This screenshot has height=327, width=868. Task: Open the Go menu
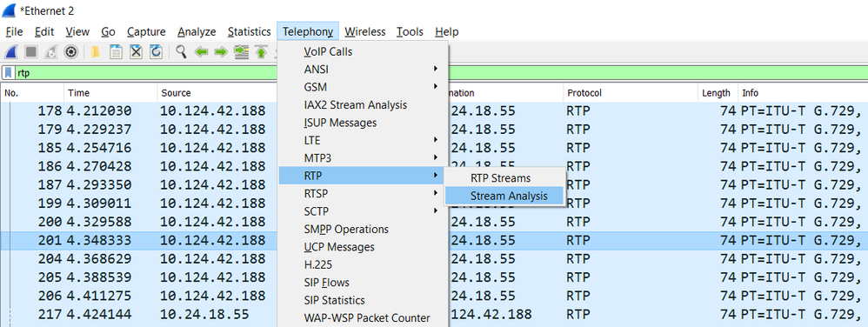point(108,31)
